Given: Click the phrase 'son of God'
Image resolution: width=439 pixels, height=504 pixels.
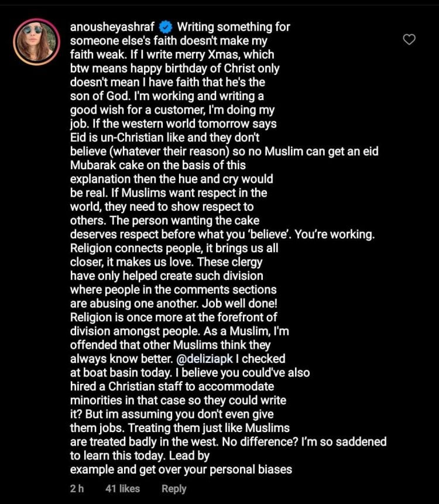Looking at the screenshot, I should [x=101, y=97].
